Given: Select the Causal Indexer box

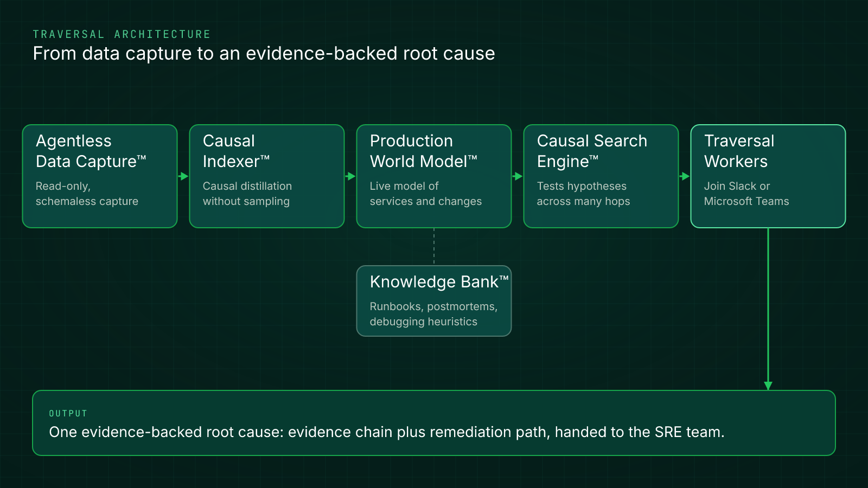Looking at the screenshot, I should (267, 176).
